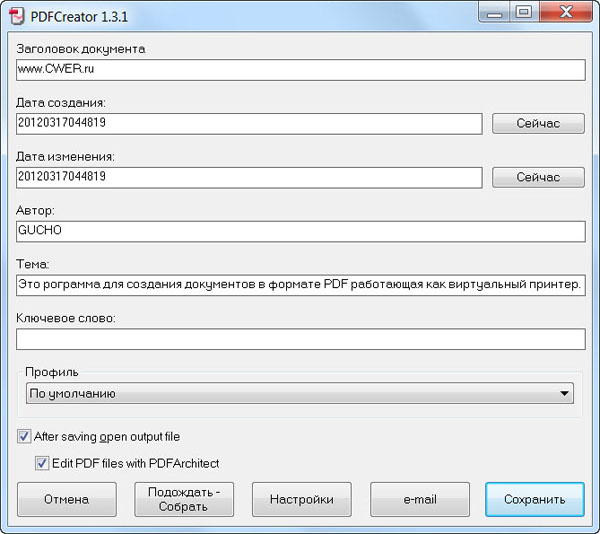Uncheck 'Edit PDF files with PDFArchitect'
The image size is (600, 534).
point(42,463)
